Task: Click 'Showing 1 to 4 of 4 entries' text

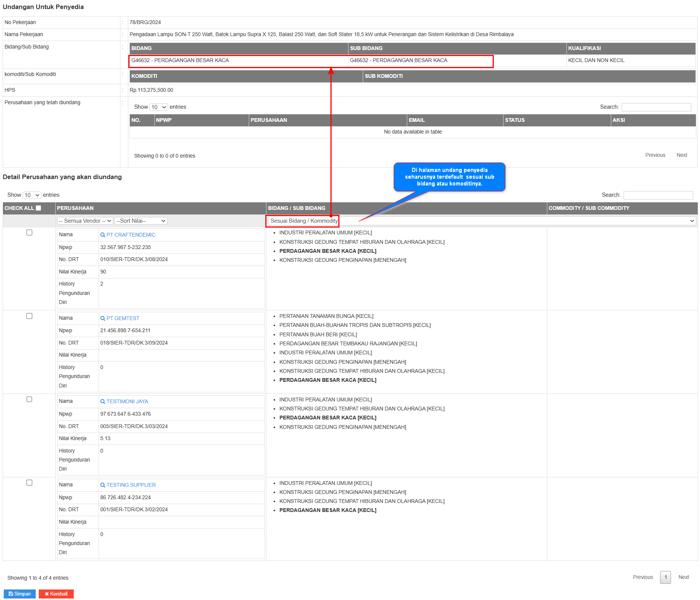Action: [38, 578]
